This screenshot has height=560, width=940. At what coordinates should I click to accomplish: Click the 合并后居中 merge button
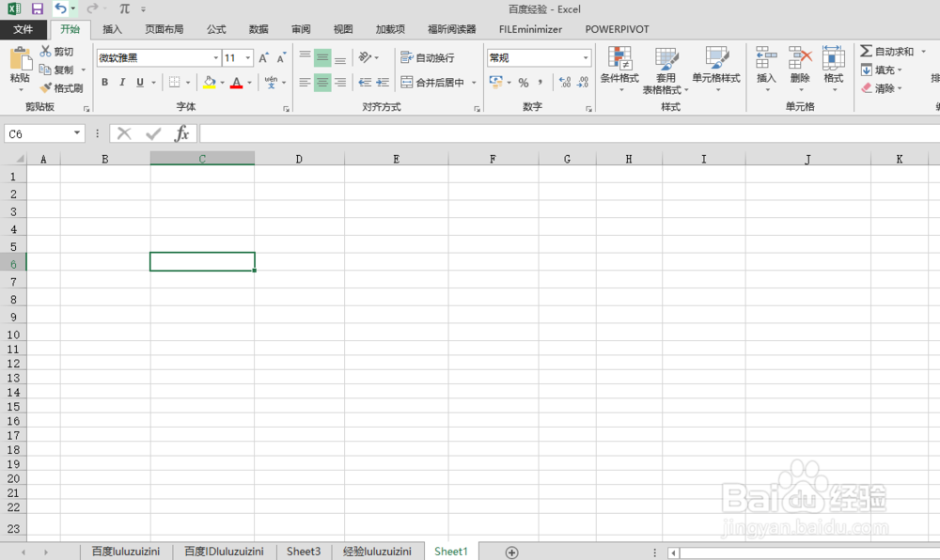coord(432,83)
